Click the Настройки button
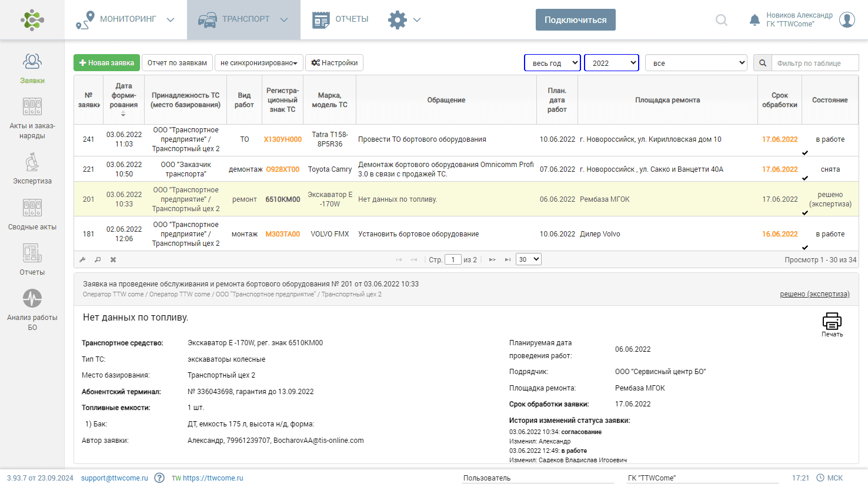868x487 pixels. point(334,63)
